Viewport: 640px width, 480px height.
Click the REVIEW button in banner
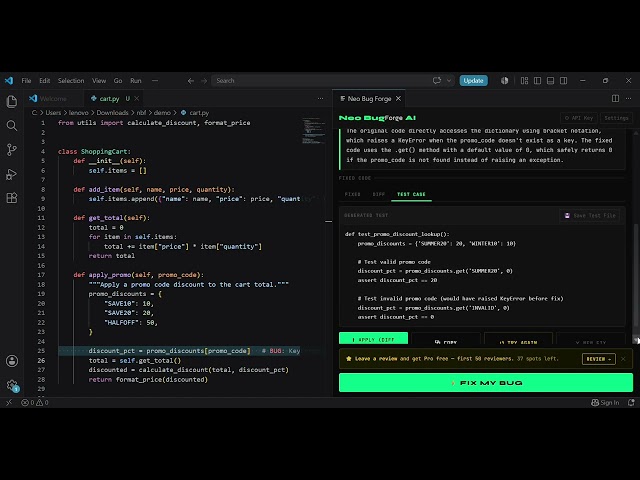click(599, 359)
